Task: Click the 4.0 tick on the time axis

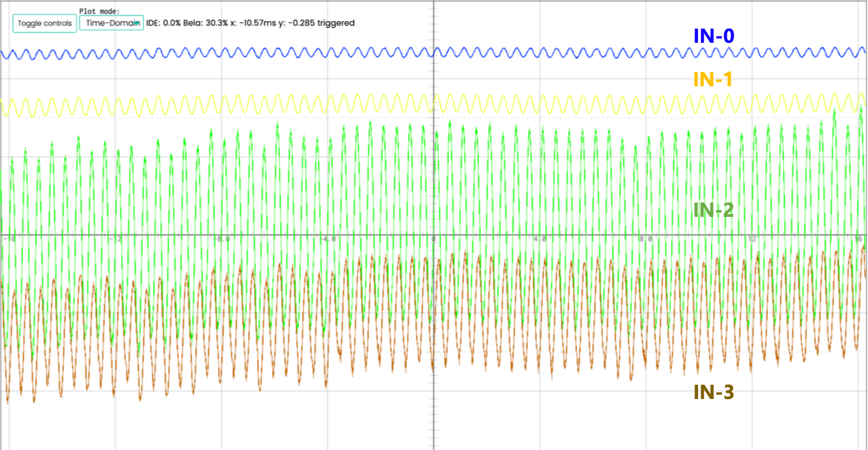Action: [x=540, y=239]
